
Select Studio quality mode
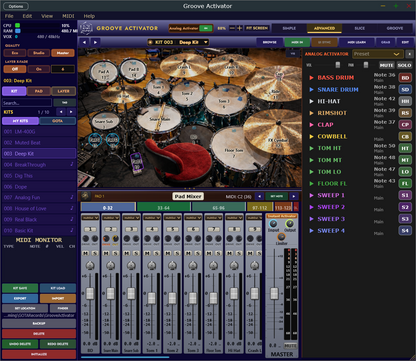coord(39,53)
